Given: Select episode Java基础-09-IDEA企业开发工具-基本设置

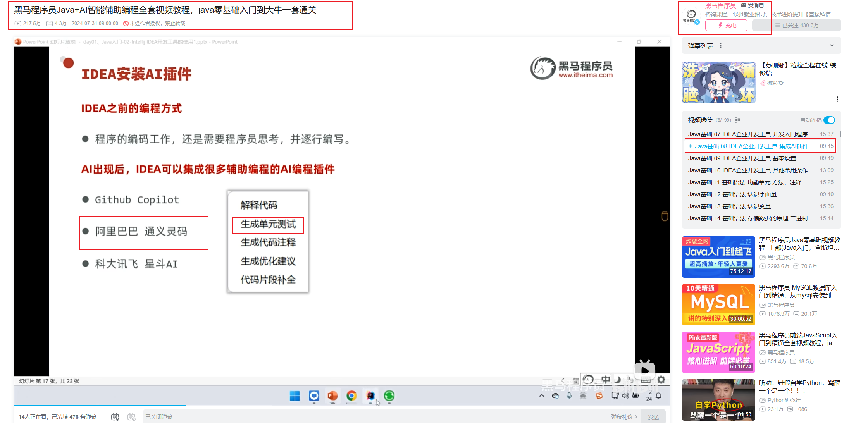Looking at the screenshot, I should click(761, 158).
